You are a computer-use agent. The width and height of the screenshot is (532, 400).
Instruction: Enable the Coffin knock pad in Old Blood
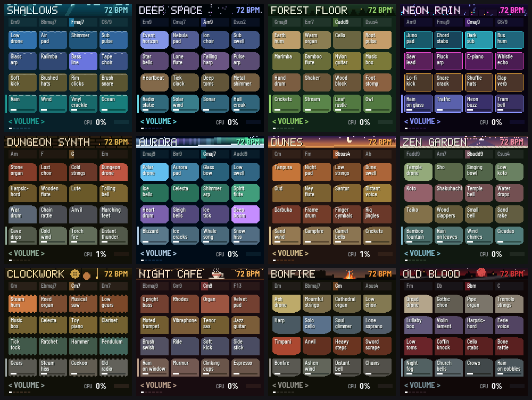pyautogui.click(x=448, y=346)
